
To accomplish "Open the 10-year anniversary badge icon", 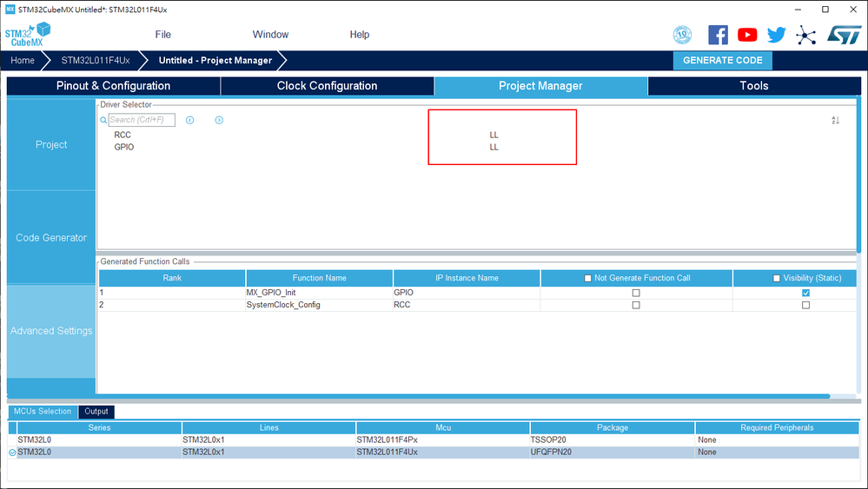I will (x=682, y=35).
